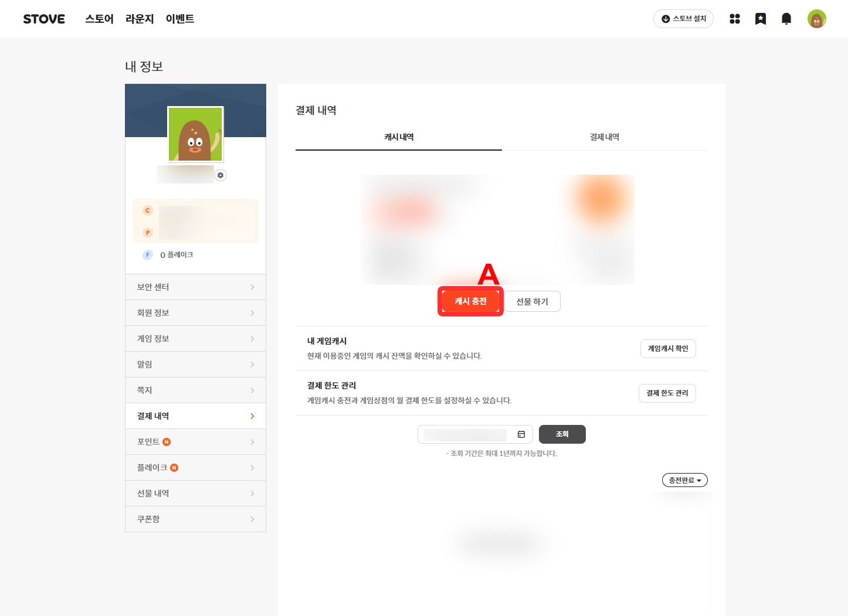
Task: Click the 선물 하기 button
Action: [532, 301]
